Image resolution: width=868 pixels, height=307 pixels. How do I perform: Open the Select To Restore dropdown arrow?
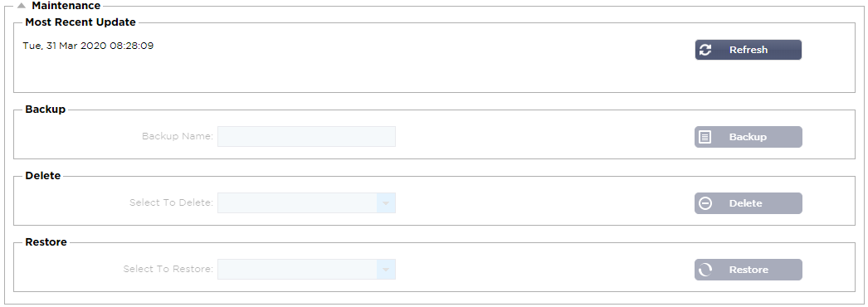(x=387, y=270)
